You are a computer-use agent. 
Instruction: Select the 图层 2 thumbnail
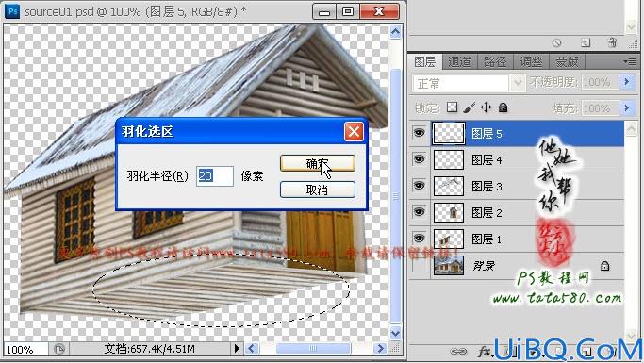click(x=449, y=212)
